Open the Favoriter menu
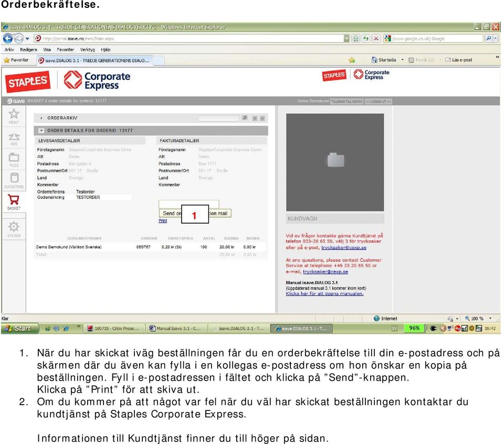The image size is (504, 444). click(x=65, y=49)
